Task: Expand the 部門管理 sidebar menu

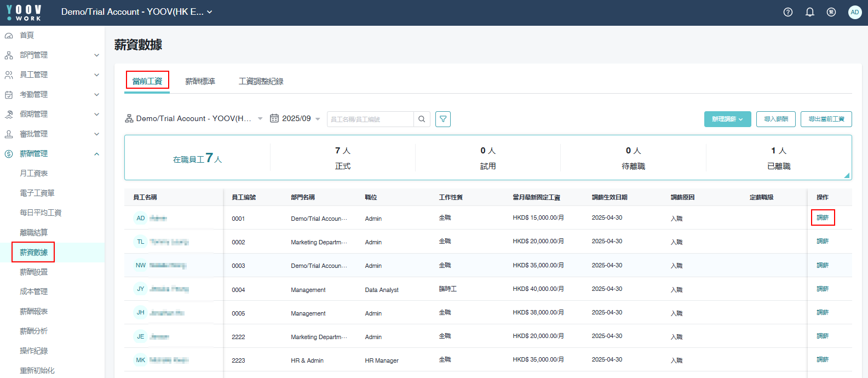Action: tap(52, 55)
